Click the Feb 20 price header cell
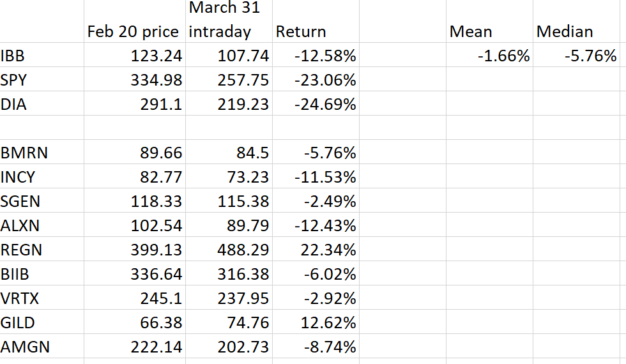This screenshot has height=364, width=626. (x=135, y=20)
